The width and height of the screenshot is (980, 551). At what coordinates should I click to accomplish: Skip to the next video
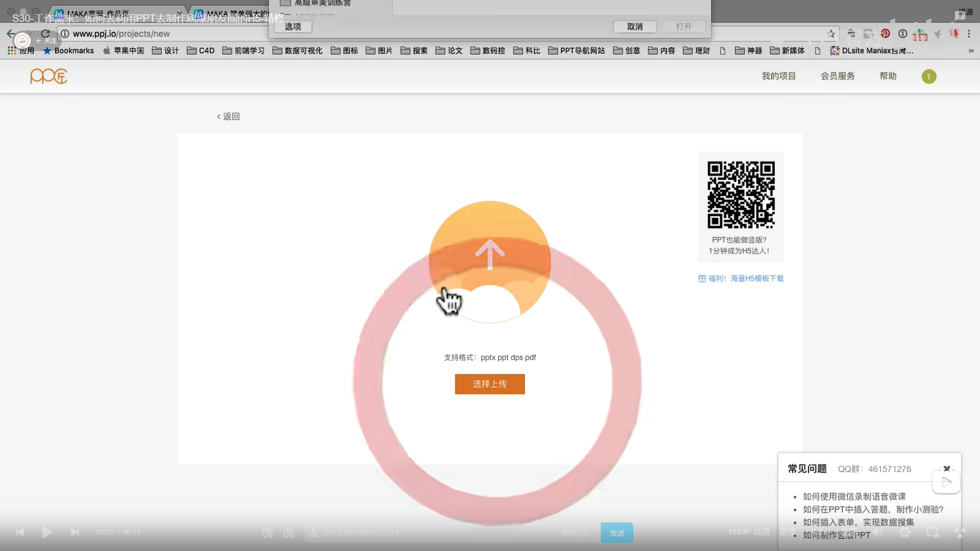point(75,532)
